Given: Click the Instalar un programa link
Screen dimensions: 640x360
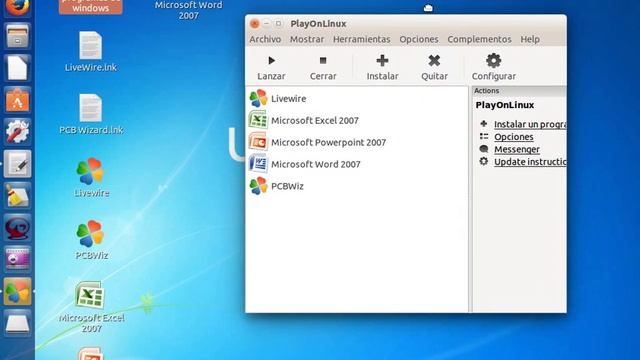Looking at the screenshot, I should [x=530, y=124].
